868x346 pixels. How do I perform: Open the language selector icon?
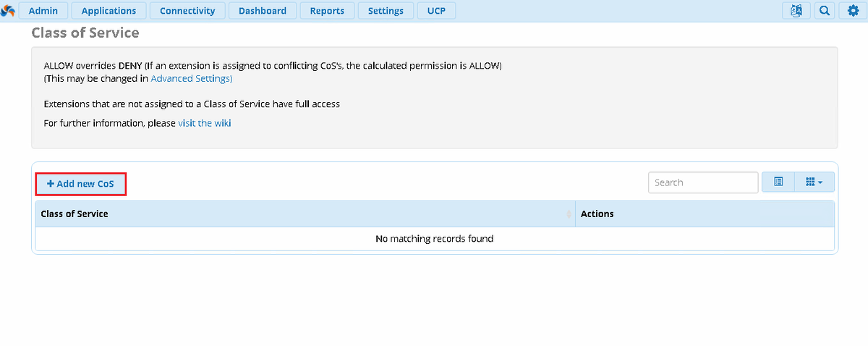796,11
